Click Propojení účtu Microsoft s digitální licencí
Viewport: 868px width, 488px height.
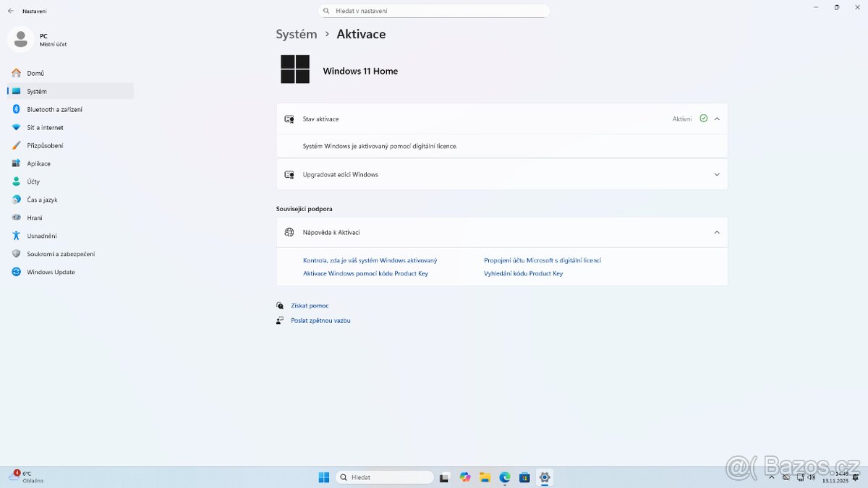point(542,260)
